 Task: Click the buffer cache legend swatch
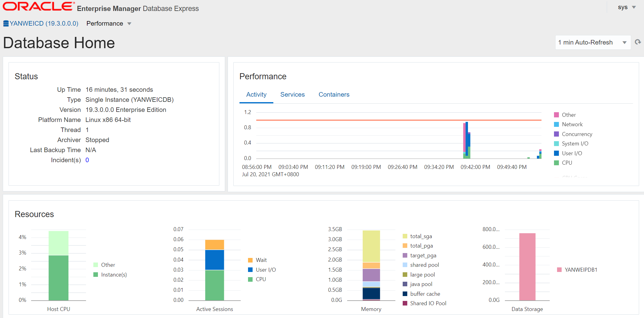coord(405,294)
